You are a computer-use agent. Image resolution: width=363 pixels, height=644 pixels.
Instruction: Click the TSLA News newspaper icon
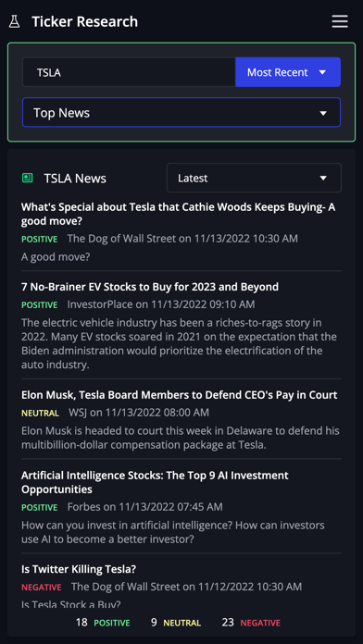27,178
